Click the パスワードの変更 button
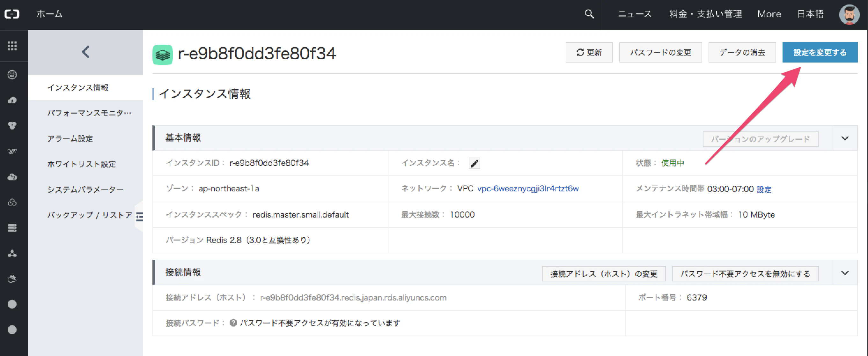868x356 pixels. click(x=660, y=53)
